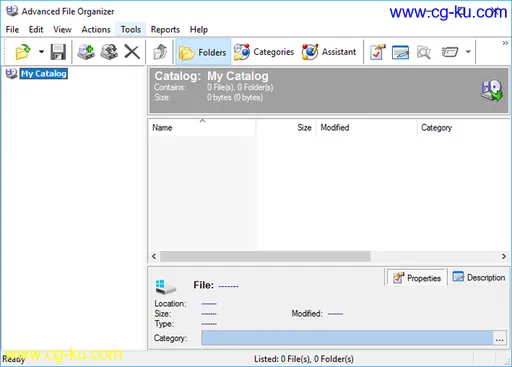Click the Category input field
Image resolution: width=512 pixels, height=367 pixels.
[347, 338]
